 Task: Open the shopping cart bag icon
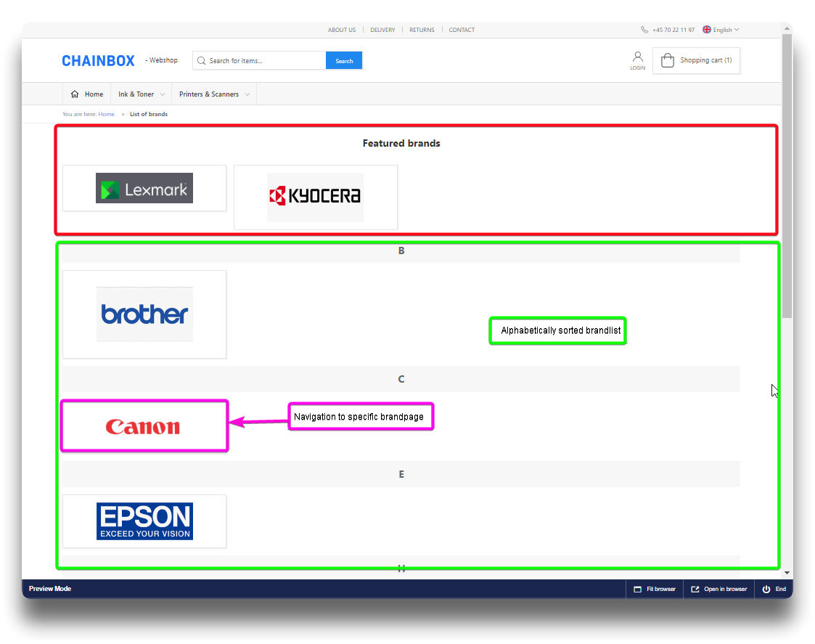pyautogui.click(x=668, y=61)
